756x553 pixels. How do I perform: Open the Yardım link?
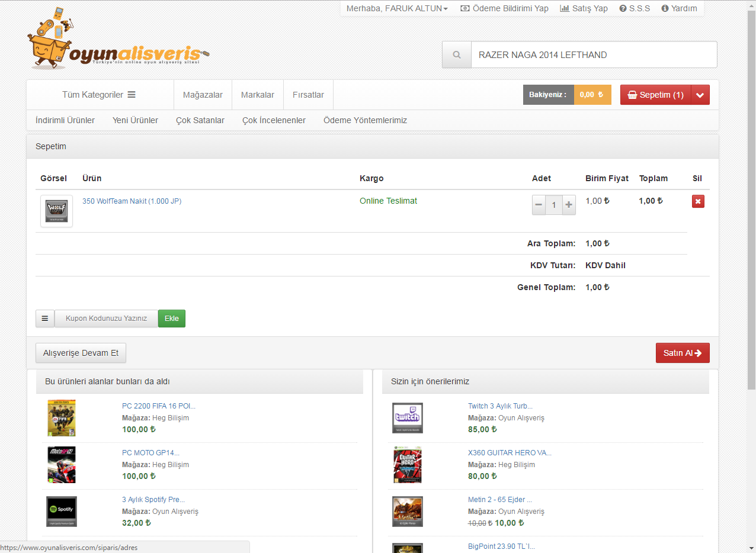click(679, 8)
